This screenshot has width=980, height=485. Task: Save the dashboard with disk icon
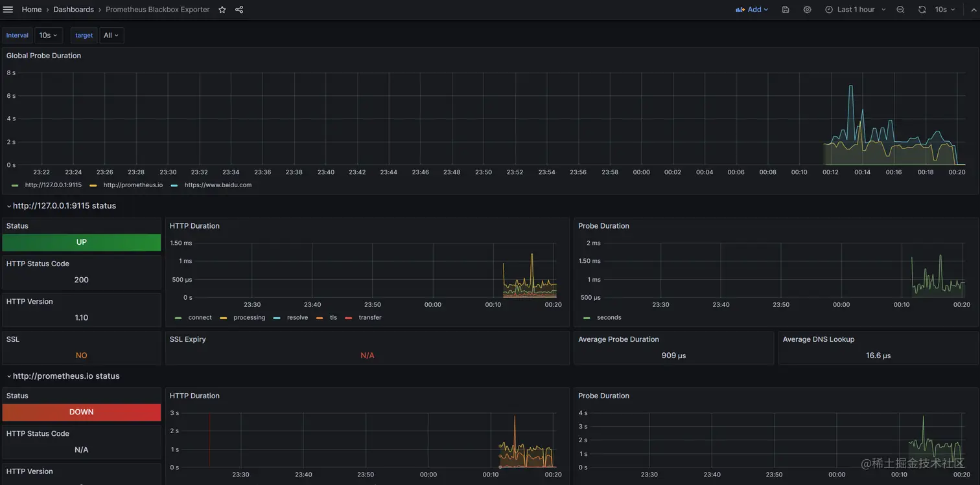click(x=786, y=10)
